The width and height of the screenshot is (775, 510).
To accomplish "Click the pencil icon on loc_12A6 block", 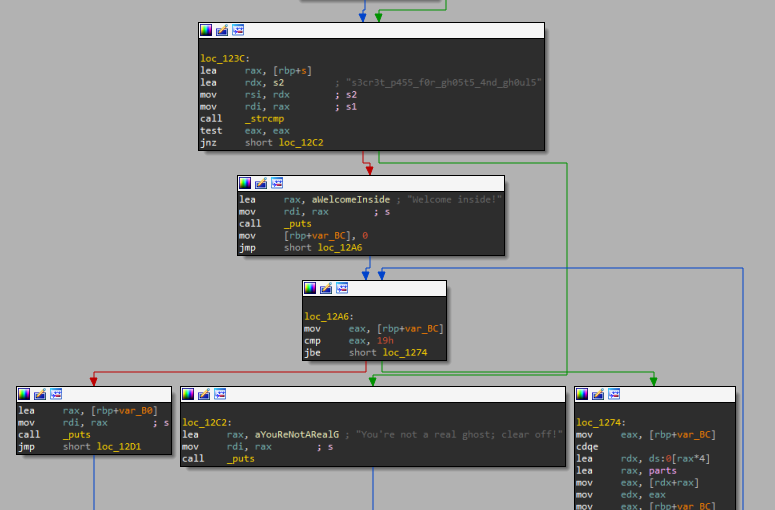I will pyautogui.click(x=326, y=288).
